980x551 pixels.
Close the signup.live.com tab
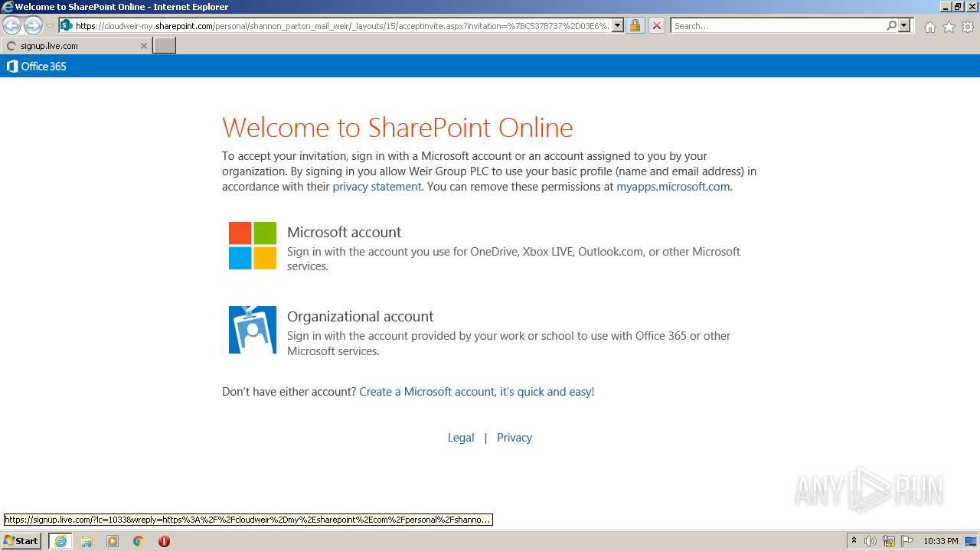[x=143, y=46]
